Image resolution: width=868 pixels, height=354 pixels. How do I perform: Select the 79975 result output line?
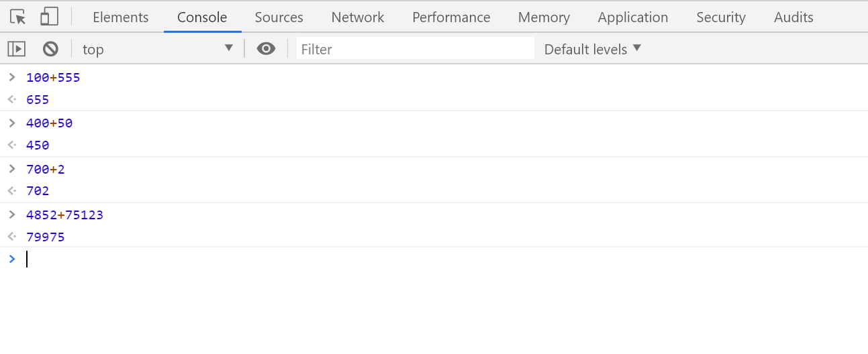(x=46, y=237)
